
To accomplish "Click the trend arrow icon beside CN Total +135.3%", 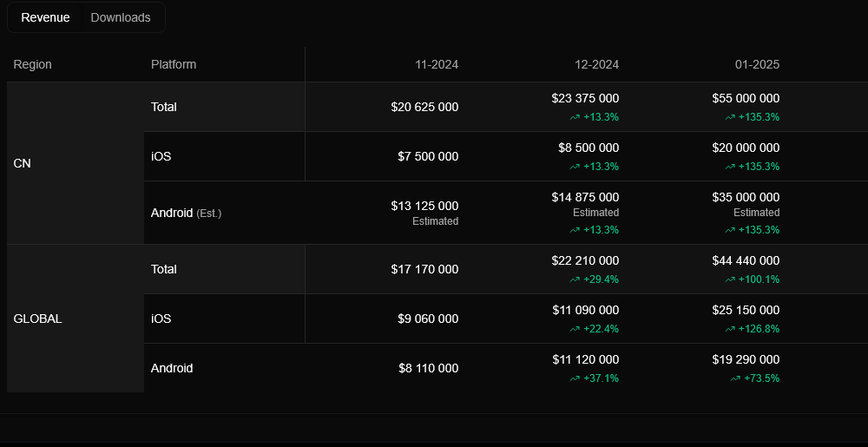I will point(730,117).
